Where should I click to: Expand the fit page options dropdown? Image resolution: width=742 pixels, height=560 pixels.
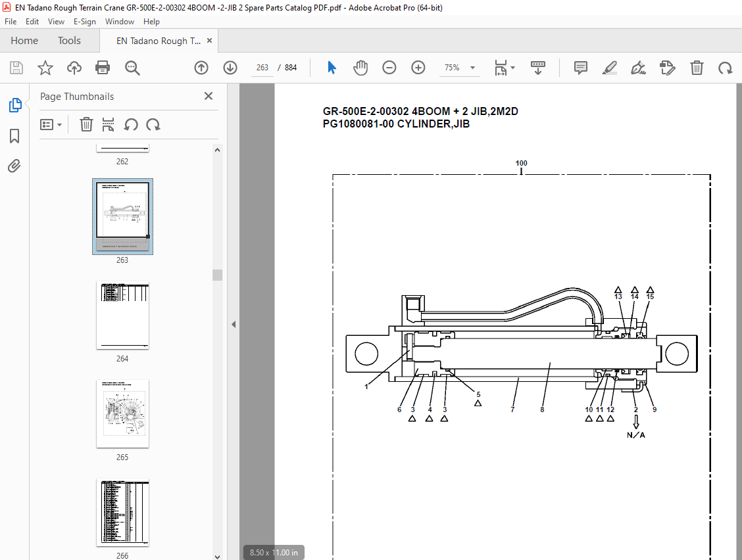(505, 68)
